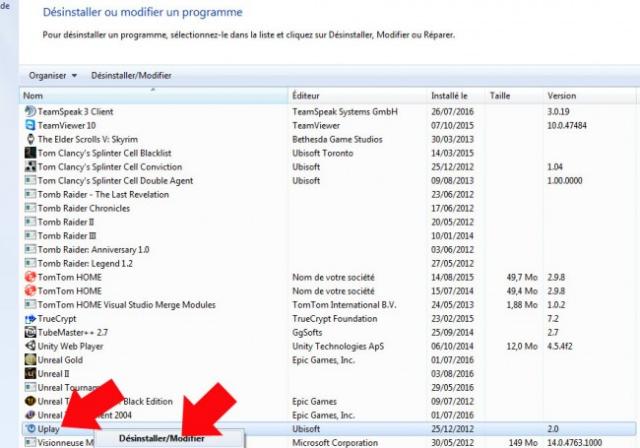
Task: Select the TubeMaster++ 2.7 icon
Action: 29,331
